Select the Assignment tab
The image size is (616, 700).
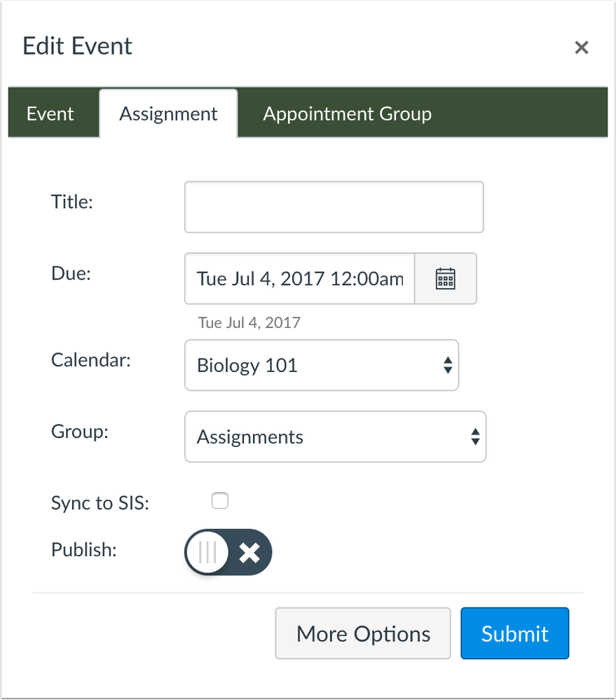tap(168, 113)
